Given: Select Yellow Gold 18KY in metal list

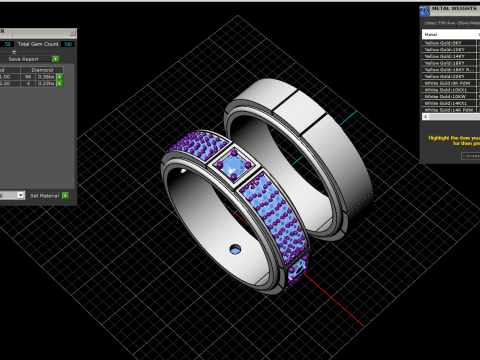Looking at the screenshot, I should tap(449, 63).
